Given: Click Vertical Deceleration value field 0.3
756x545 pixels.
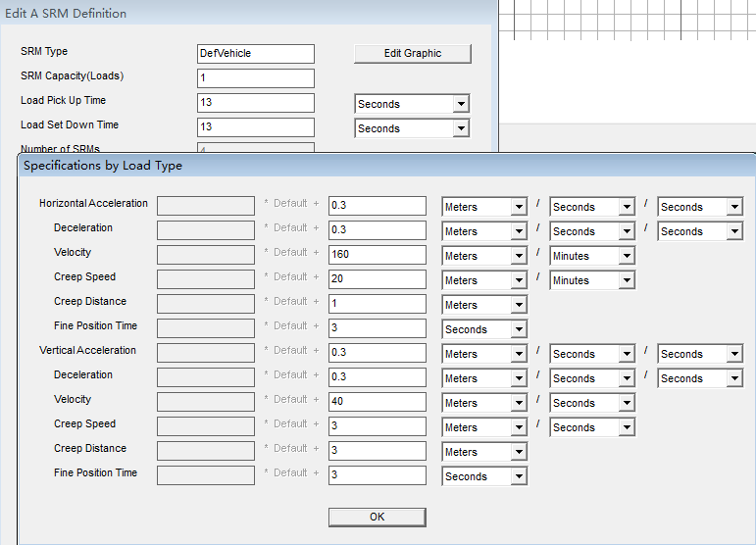Looking at the screenshot, I should pos(378,377).
